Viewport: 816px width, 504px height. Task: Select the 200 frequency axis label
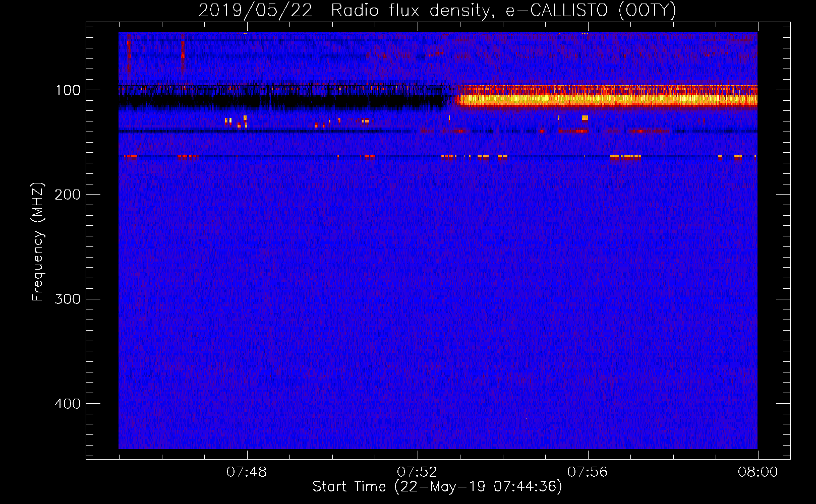click(68, 195)
